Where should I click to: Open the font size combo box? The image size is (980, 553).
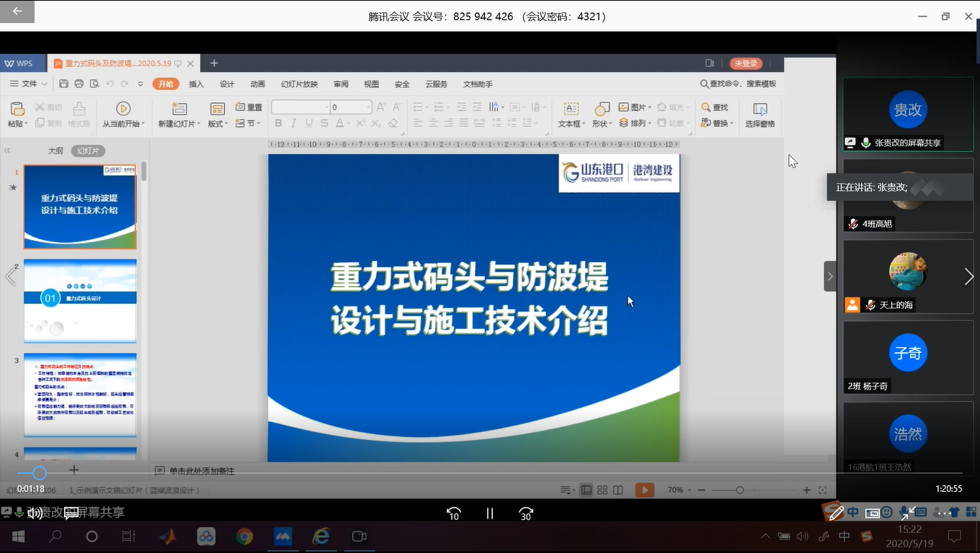(x=350, y=107)
